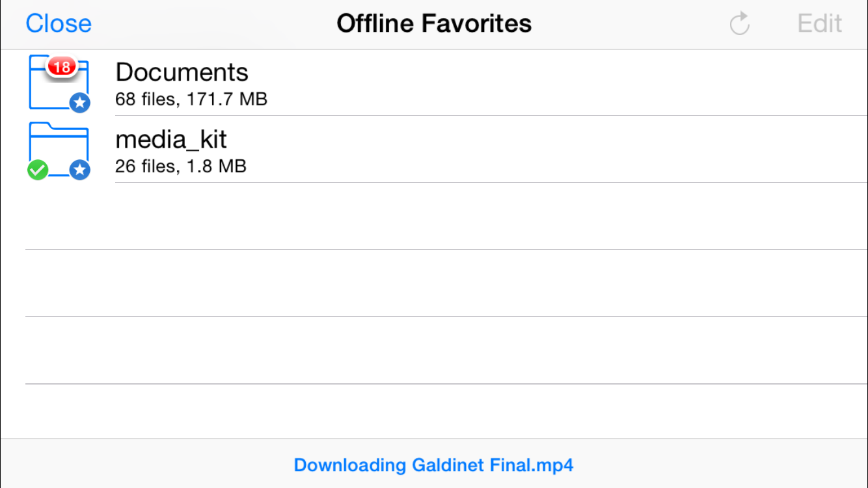Image resolution: width=868 pixels, height=488 pixels.
Task: Open the Documents folder icon
Action: [x=59, y=83]
